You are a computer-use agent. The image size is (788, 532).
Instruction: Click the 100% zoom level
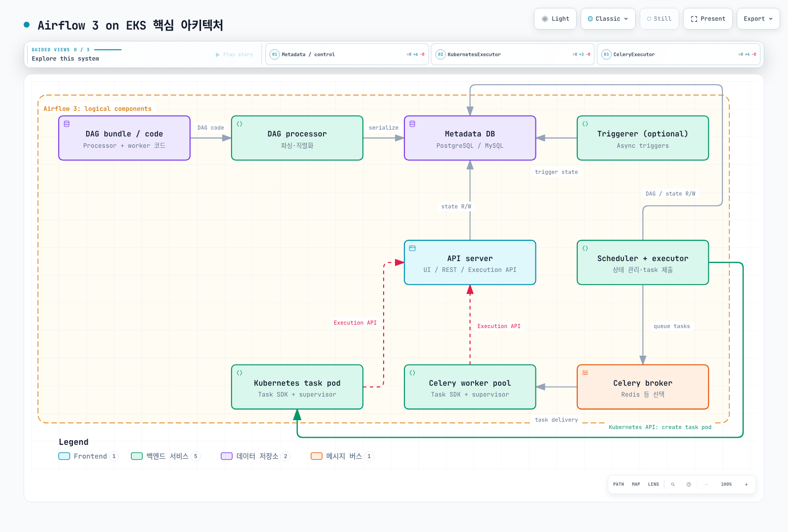pos(726,484)
